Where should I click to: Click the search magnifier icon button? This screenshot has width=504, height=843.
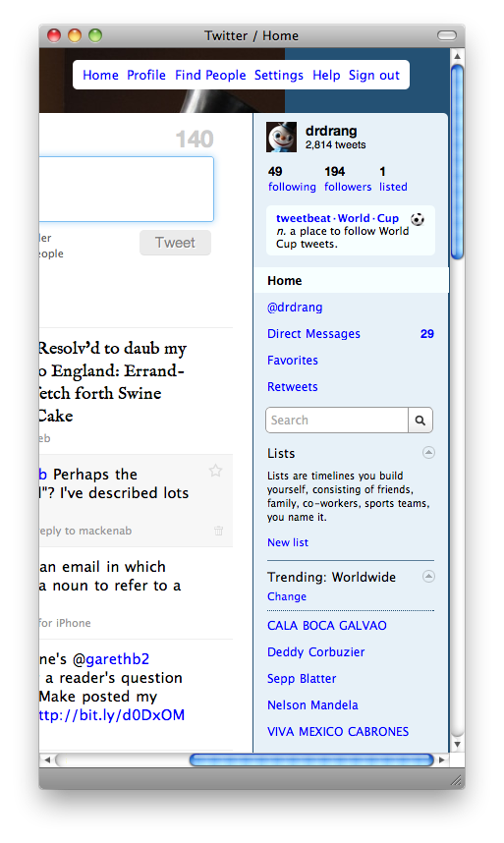[420, 420]
